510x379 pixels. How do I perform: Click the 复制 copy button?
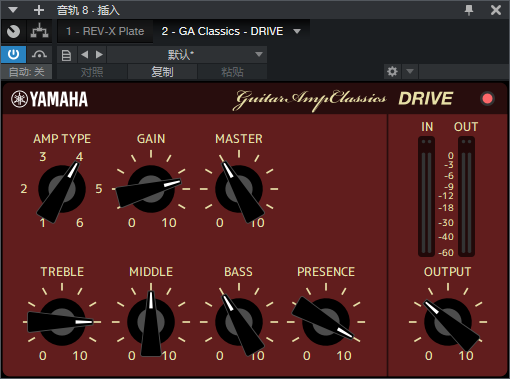point(162,72)
